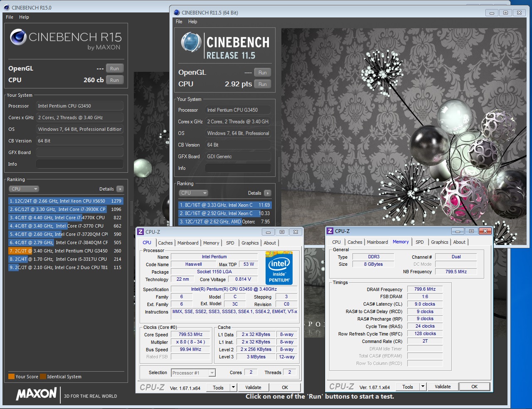Click OK button in right CPU-Z
532x409 pixels.
pos(474,387)
